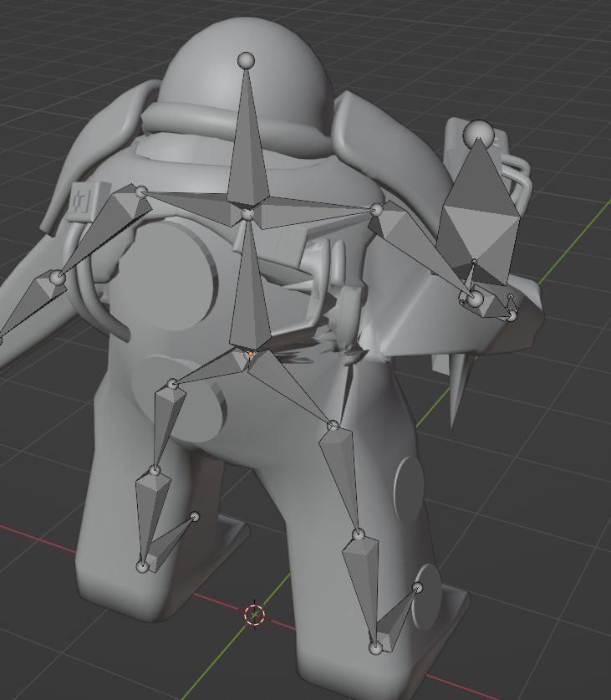Click the left knee joint sphere
611x700 pixels.
pyautogui.click(x=155, y=470)
